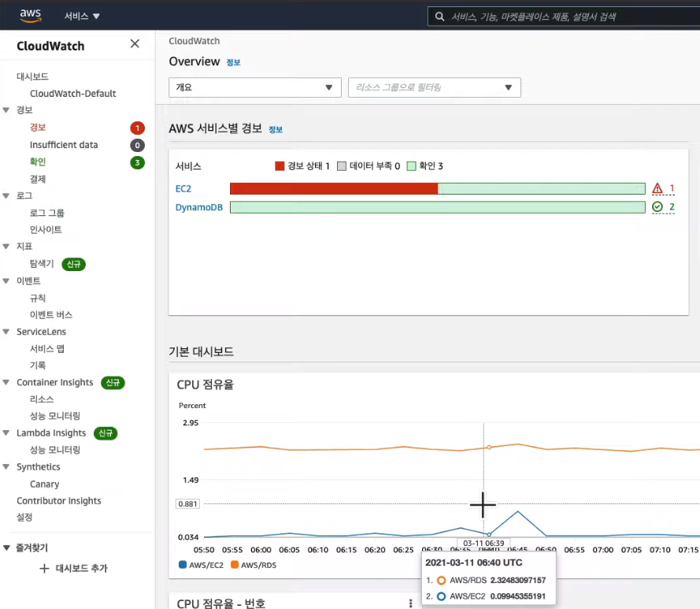This screenshot has height=609, width=700.
Task: Toggle the AWS/EC2 legend series
Action: tap(201, 565)
